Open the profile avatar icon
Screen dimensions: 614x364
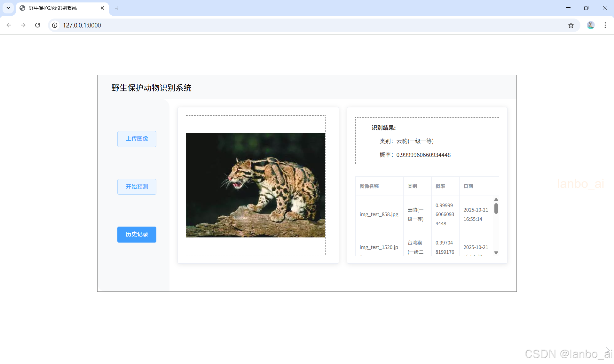pos(590,25)
